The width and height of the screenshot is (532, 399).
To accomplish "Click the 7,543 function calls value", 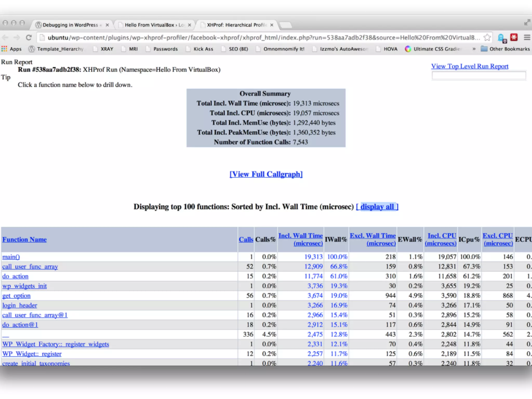I will [x=300, y=142].
